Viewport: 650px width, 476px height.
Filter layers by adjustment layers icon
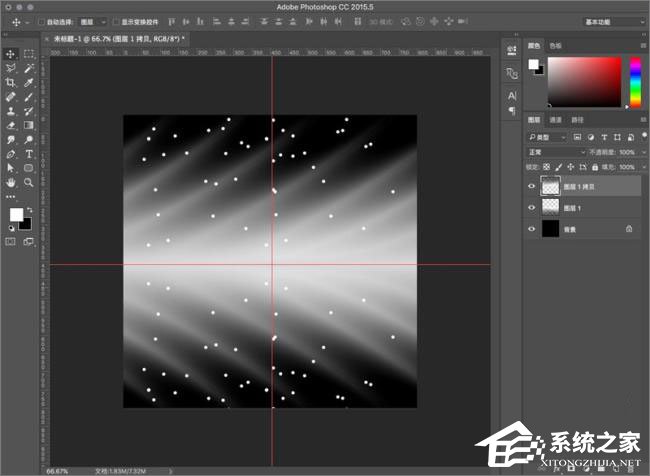point(591,137)
